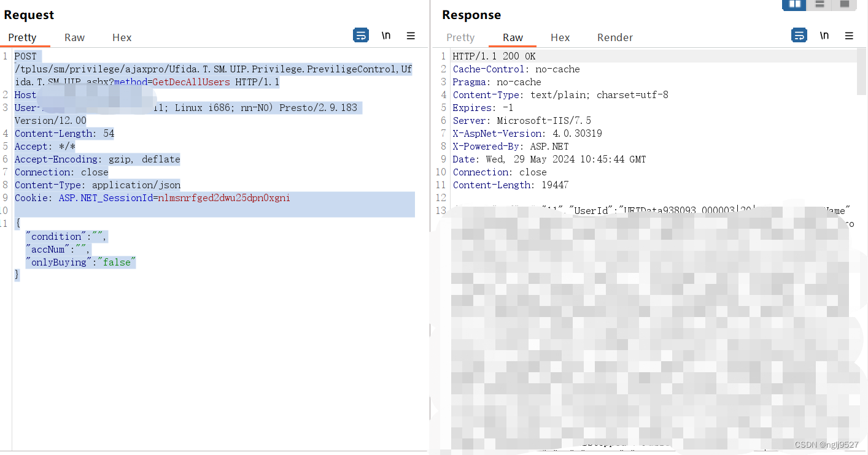868x455 pixels.
Task: Click the Version/12.00 user-agent text
Action: click(50, 121)
